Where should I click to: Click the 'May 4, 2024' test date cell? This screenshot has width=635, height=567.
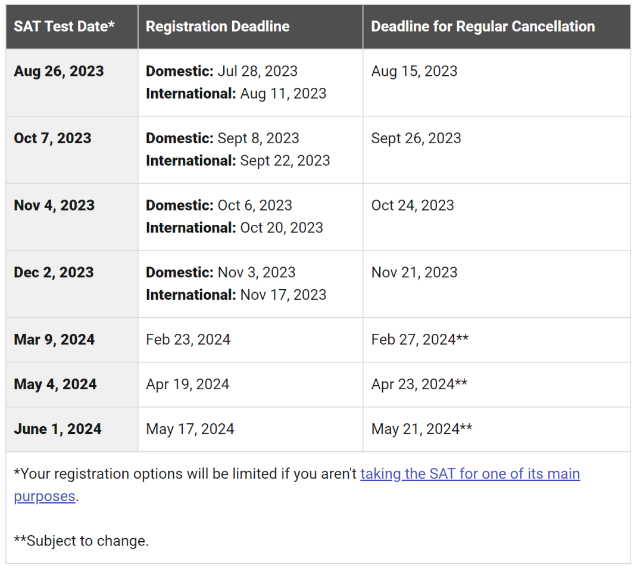(x=55, y=384)
